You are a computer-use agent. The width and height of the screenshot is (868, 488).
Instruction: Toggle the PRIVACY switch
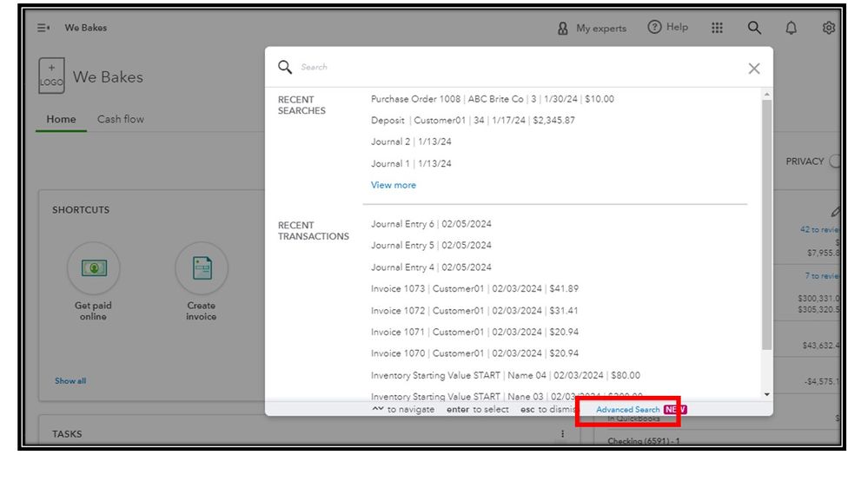coord(835,161)
